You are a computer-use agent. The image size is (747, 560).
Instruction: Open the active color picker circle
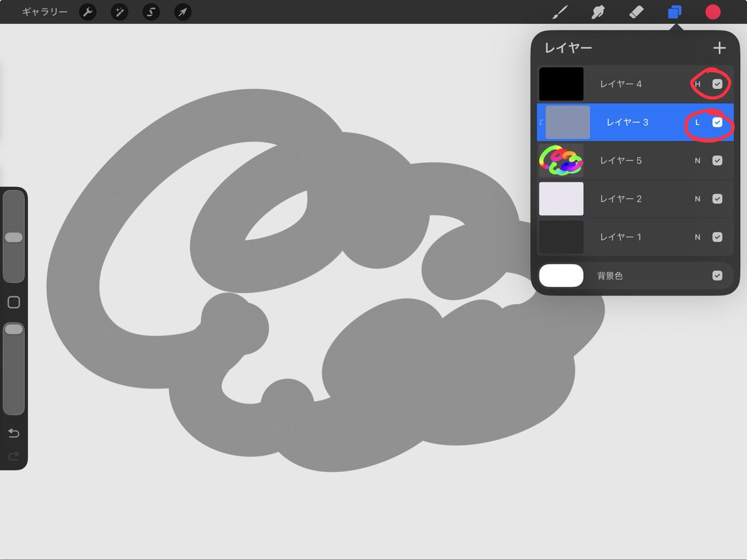pos(713,12)
